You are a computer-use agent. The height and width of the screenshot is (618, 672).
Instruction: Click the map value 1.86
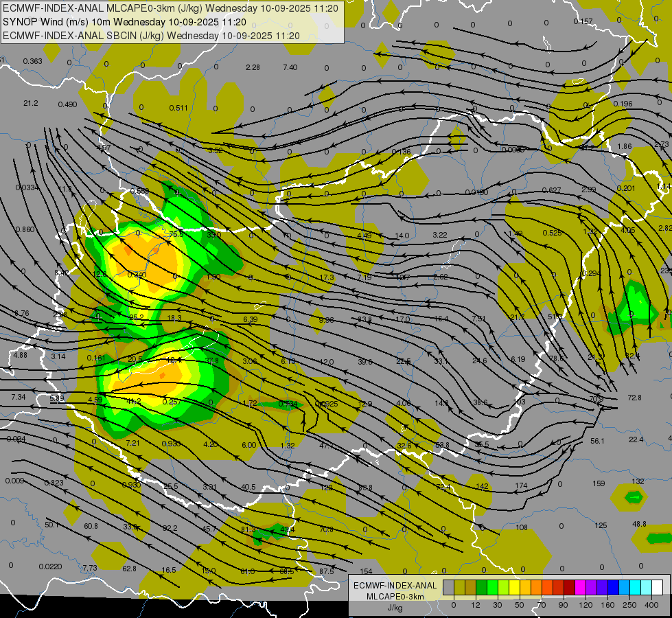(625, 146)
